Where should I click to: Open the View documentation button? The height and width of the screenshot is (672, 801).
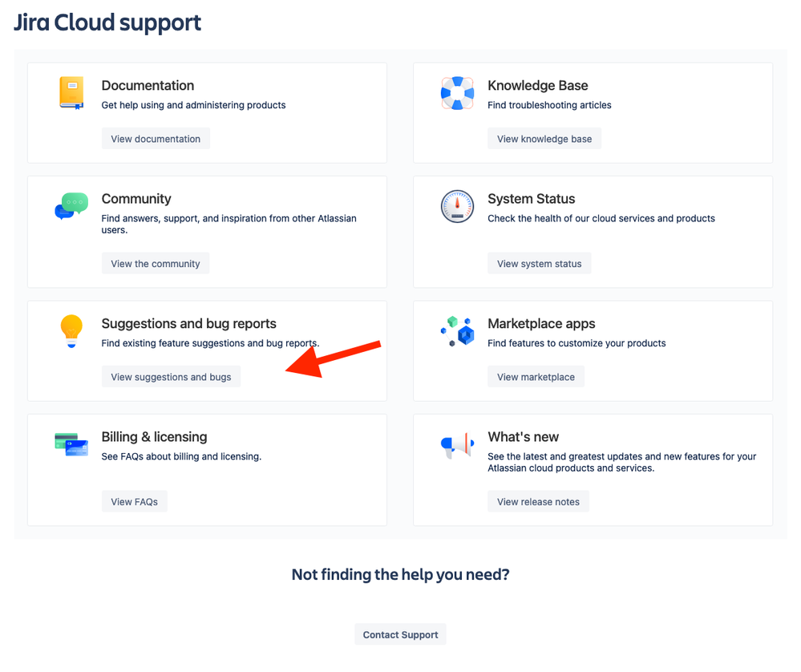156,139
